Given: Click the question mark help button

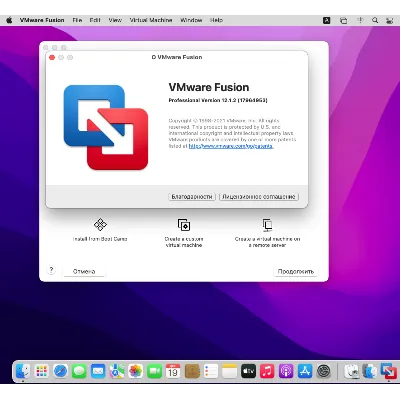Looking at the screenshot, I should pos(51,270).
